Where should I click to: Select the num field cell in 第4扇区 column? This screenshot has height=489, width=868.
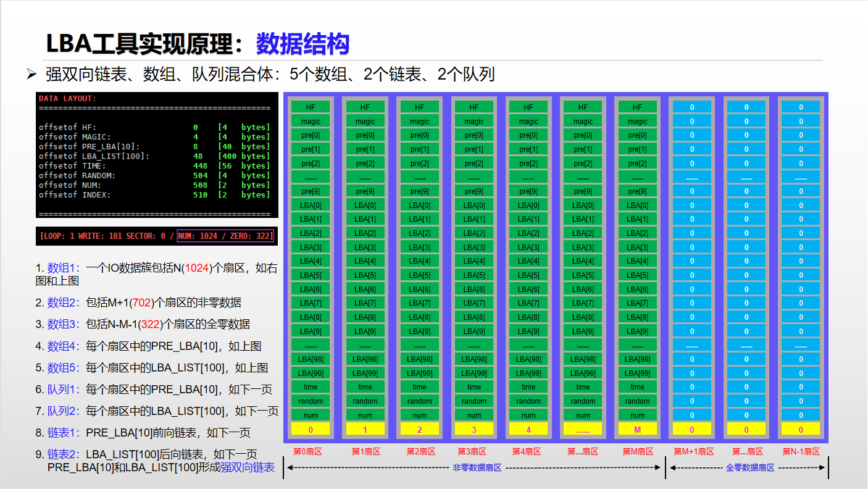528,414
